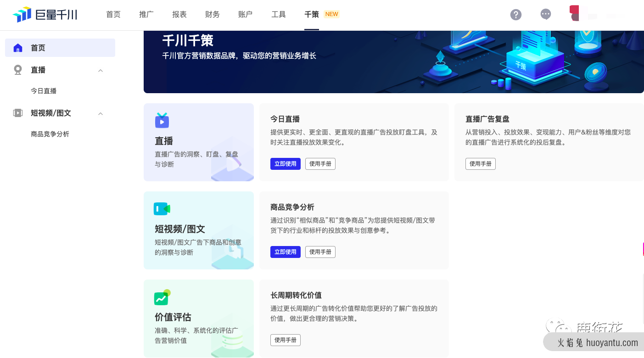
Task: Click the 短视频/图文 video icon in sidebar
Action: pyautogui.click(x=18, y=113)
